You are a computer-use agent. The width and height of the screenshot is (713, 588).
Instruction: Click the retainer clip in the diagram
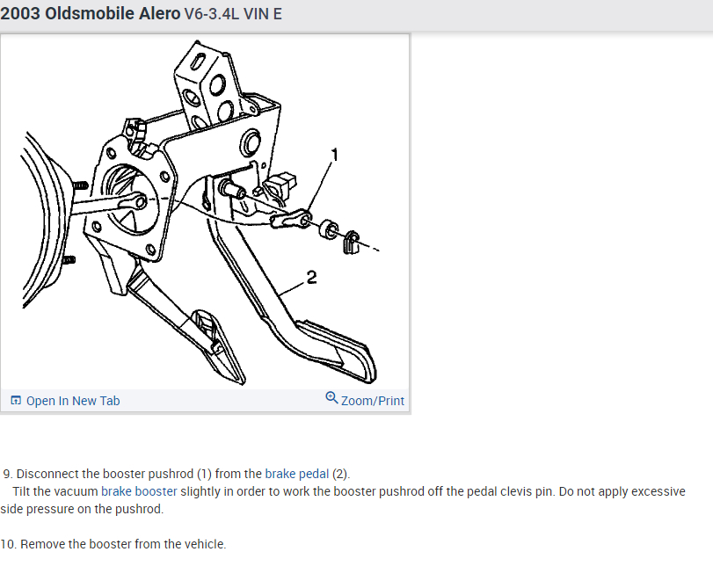pos(351,243)
